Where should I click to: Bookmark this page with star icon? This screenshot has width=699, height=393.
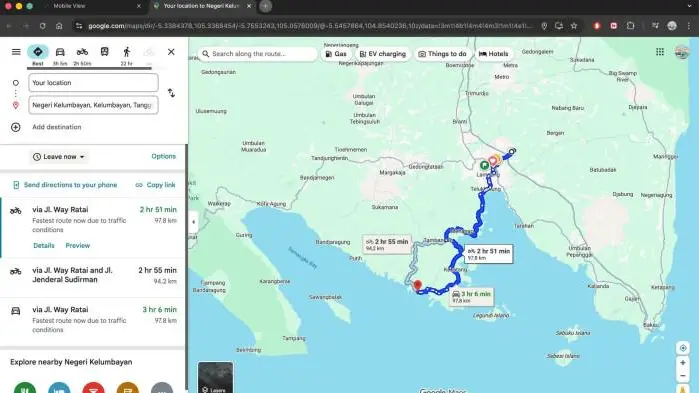[x=574, y=26]
